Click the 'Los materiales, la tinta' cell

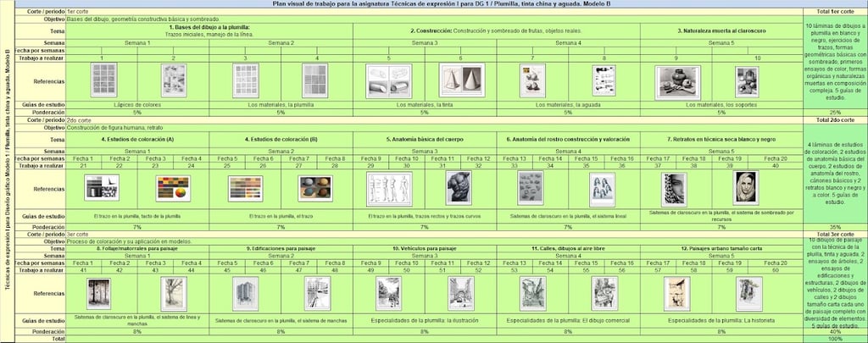pyautogui.click(x=425, y=104)
